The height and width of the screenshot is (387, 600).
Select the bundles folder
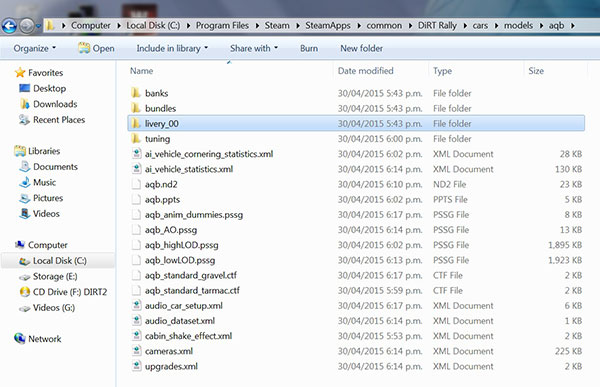[356, 108]
